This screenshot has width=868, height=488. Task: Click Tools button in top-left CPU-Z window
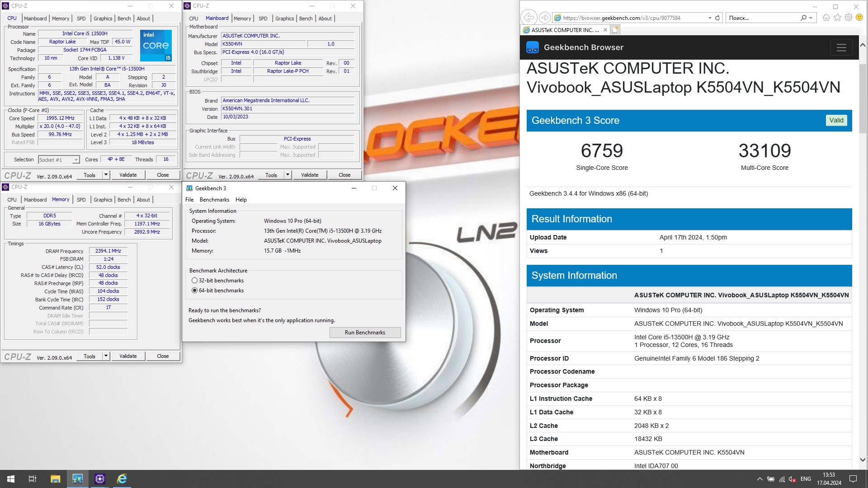[90, 175]
